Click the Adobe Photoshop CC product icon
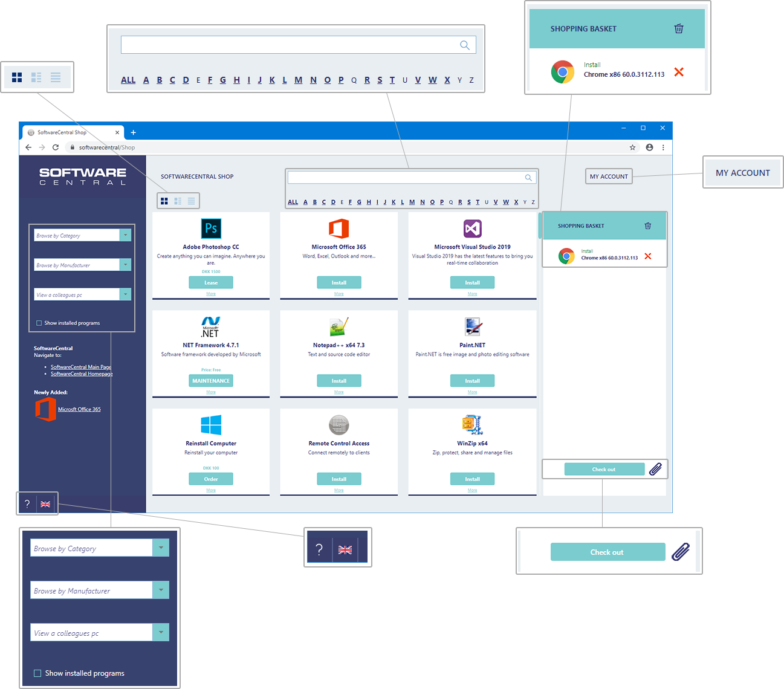Image resolution: width=784 pixels, height=689 pixels. pos(211,228)
